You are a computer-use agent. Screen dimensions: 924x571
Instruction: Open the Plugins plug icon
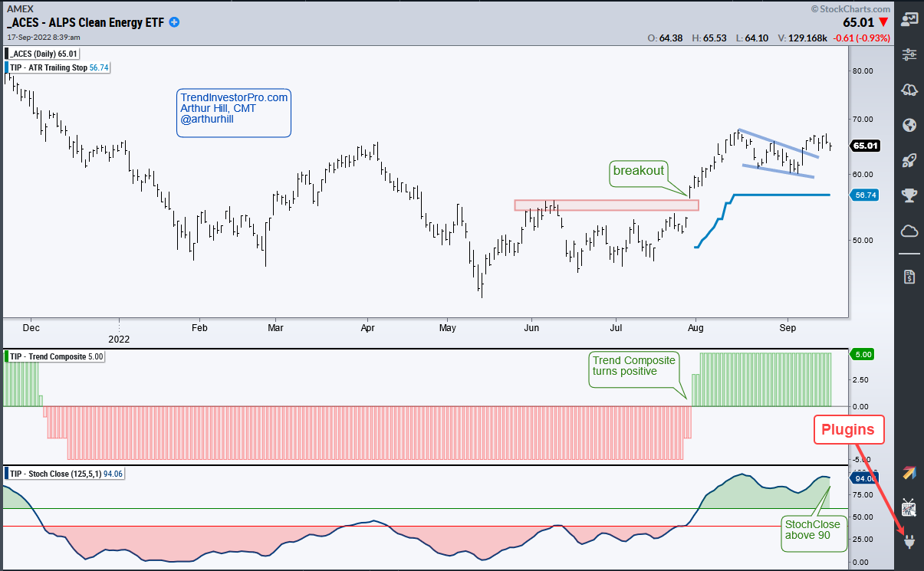click(910, 543)
